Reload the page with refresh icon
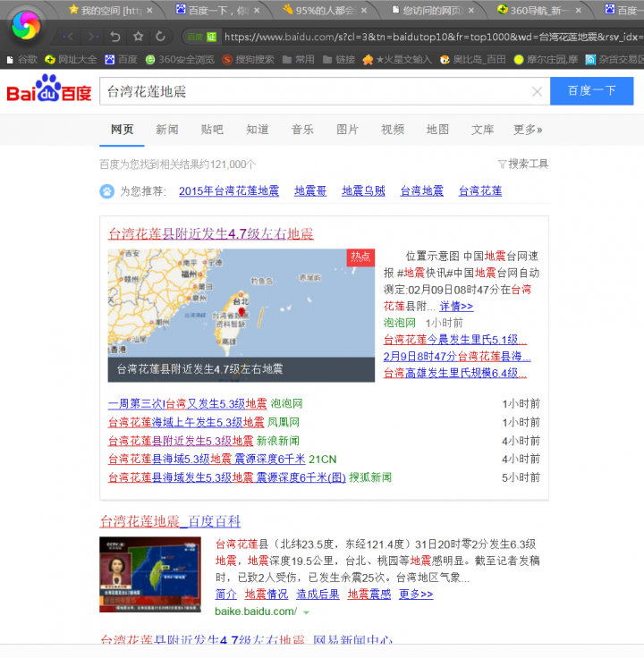Image resolution: width=644 pixels, height=658 pixels. (x=160, y=37)
